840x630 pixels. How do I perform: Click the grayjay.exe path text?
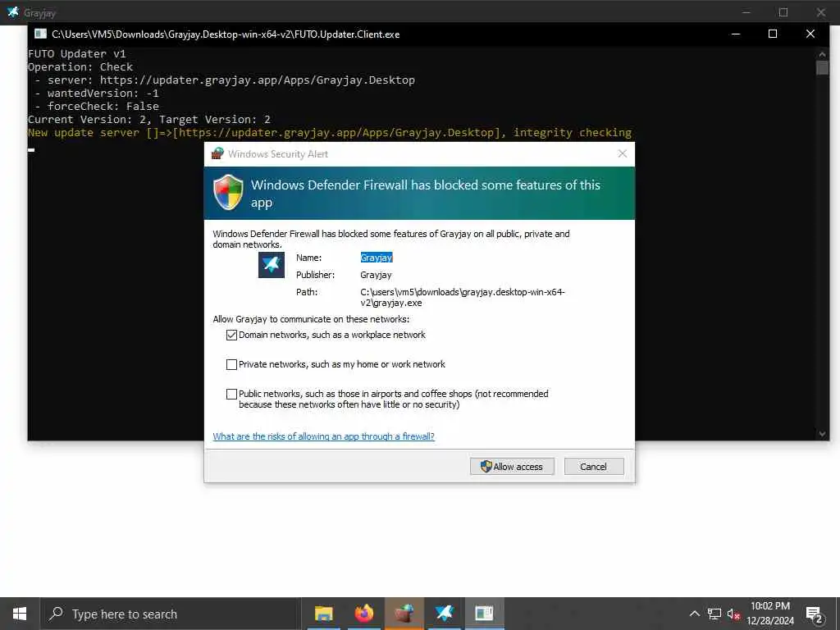[x=463, y=297]
